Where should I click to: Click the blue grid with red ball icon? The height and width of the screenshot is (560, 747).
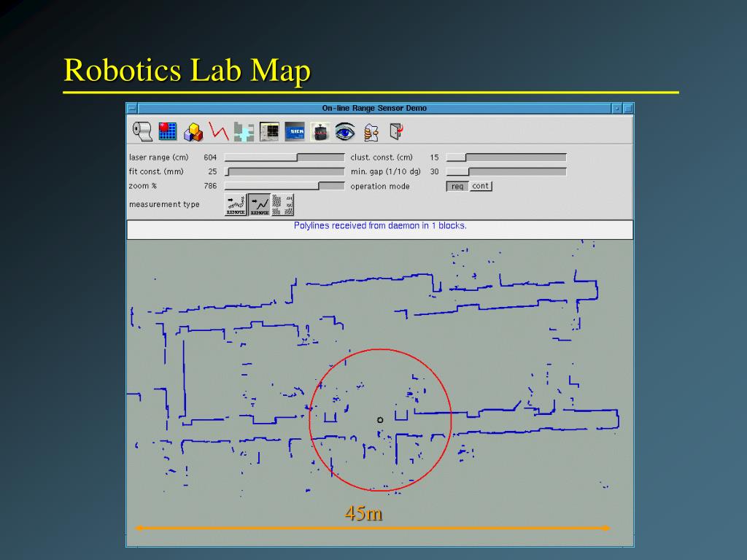click(167, 131)
